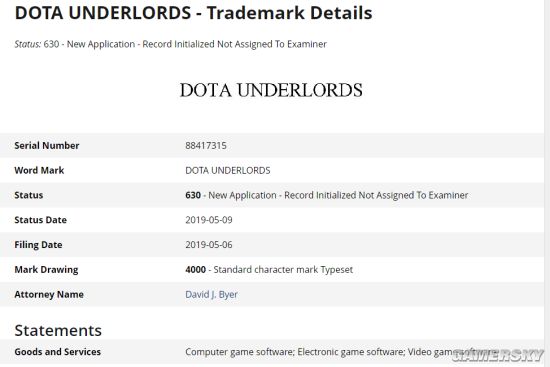Image resolution: width=550 pixels, height=367 pixels.
Task: Click the Mark Drawing row label
Action: [x=46, y=270]
